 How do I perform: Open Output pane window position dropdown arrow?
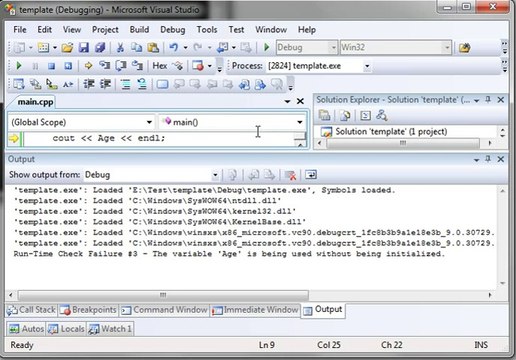pos(477,160)
